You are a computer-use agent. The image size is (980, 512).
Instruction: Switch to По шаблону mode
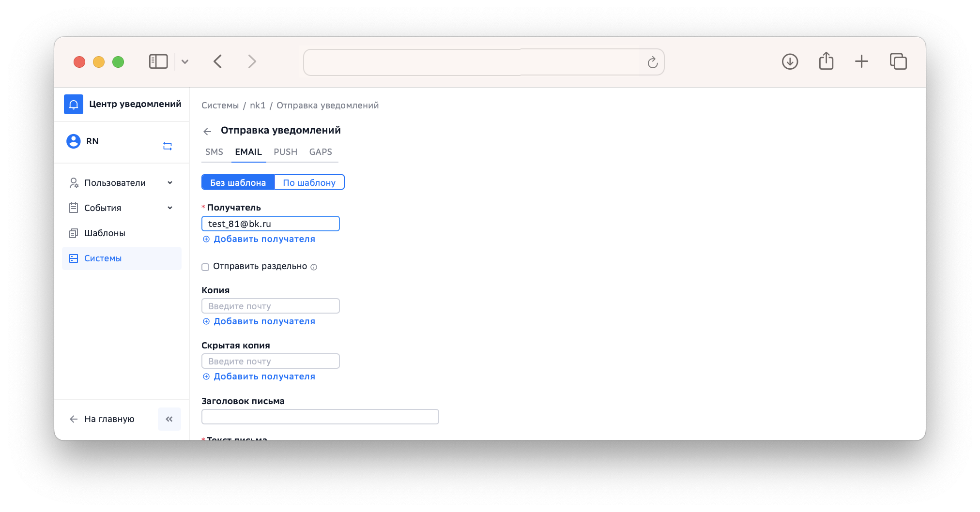[x=309, y=182]
